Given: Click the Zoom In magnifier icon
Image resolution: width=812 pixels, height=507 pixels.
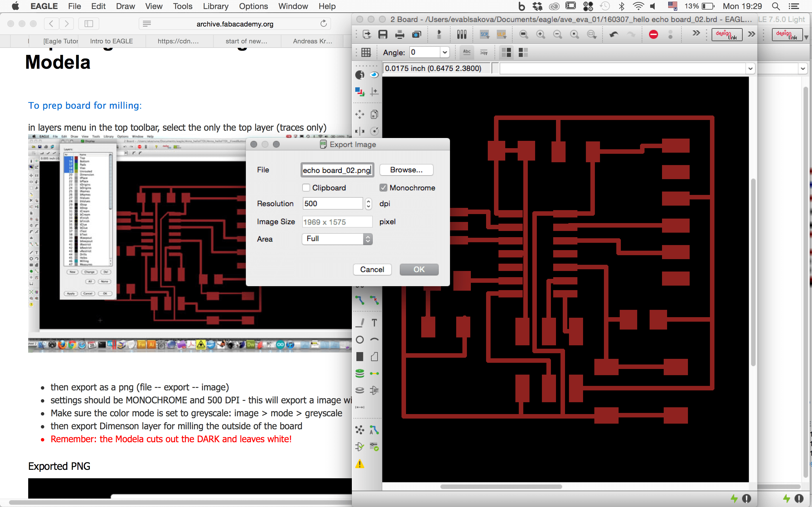Looking at the screenshot, I should click(x=540, y=35).
